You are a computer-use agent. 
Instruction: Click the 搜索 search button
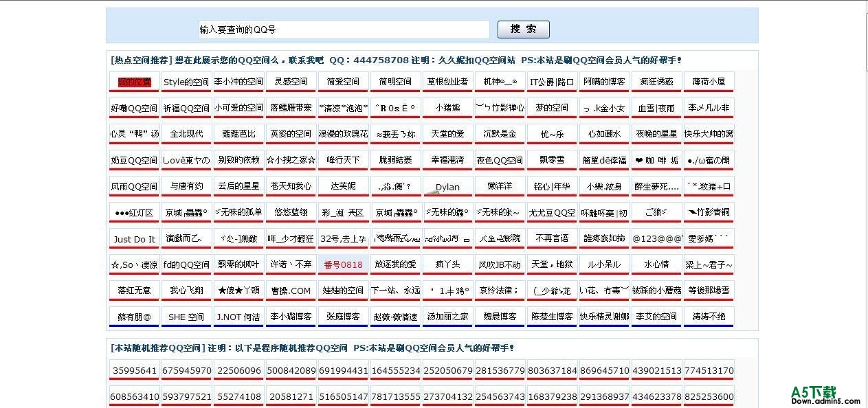(x=523, y=30)
